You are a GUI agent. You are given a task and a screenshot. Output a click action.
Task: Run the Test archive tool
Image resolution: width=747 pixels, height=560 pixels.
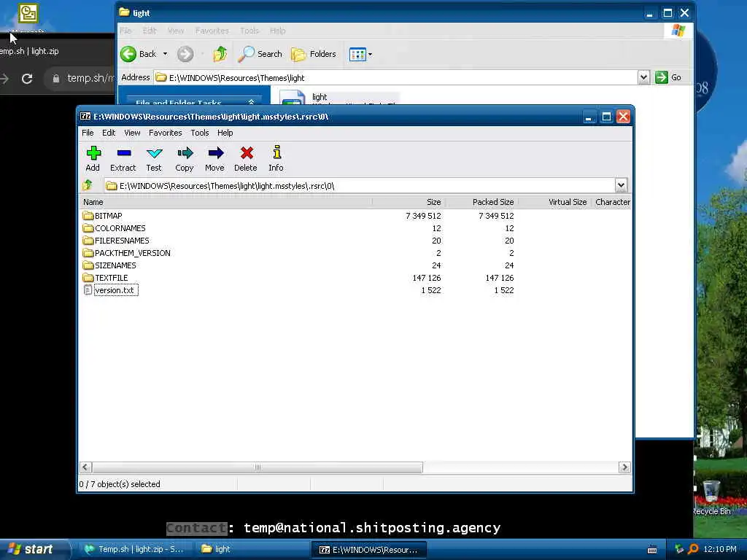pos(154,158)
